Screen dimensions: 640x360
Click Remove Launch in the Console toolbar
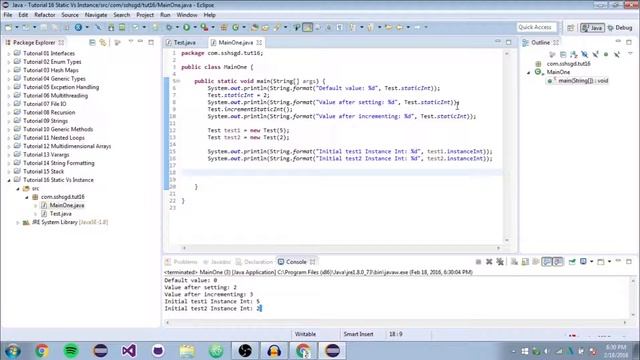coord(489,262)
